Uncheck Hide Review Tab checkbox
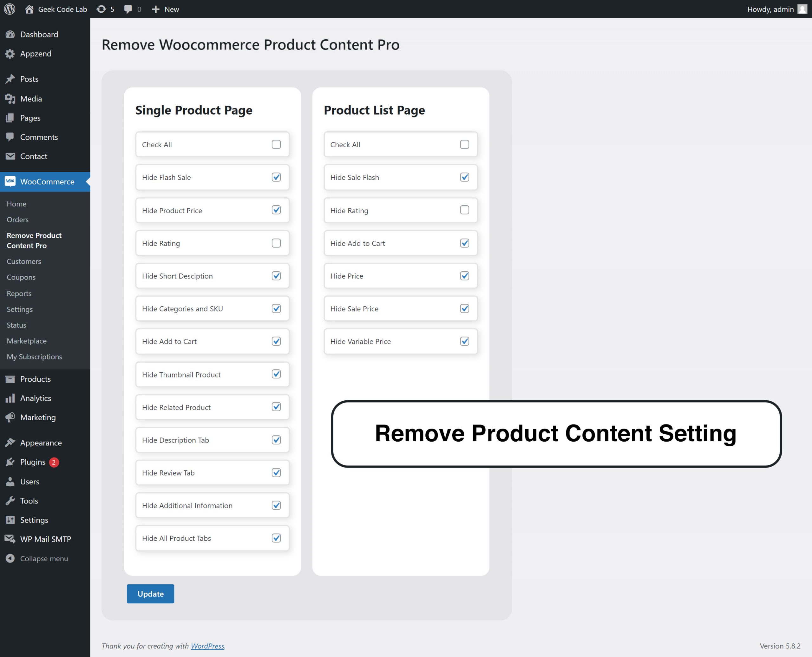812x657 pixels. point(276,473)
